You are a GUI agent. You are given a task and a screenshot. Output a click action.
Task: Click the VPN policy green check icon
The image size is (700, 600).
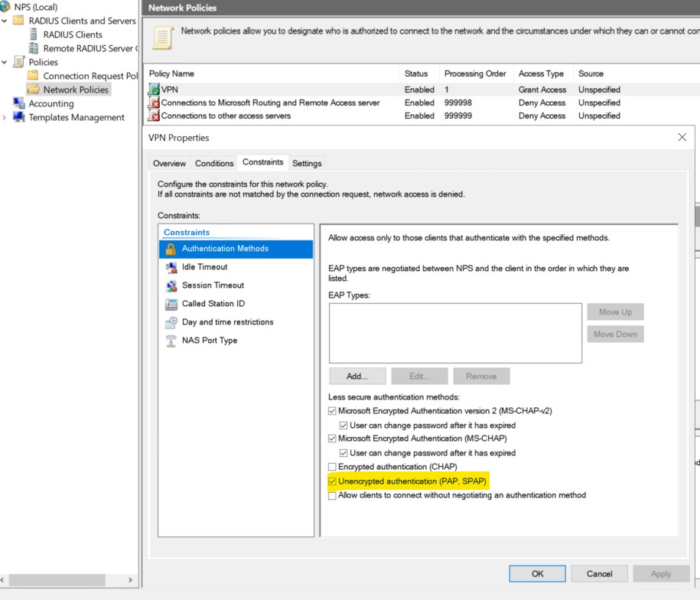(154, 90)
